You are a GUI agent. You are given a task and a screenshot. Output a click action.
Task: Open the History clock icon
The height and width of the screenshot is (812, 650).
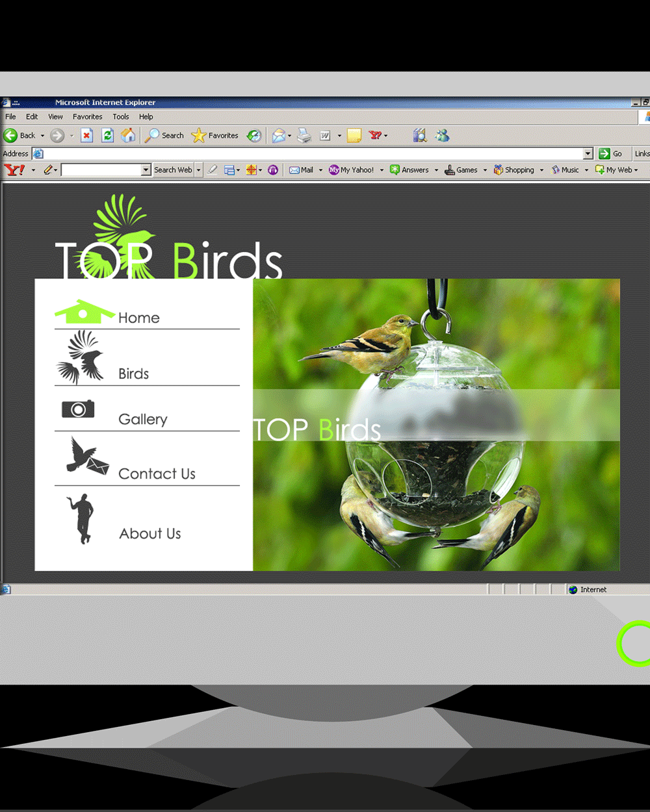(254, 135)
